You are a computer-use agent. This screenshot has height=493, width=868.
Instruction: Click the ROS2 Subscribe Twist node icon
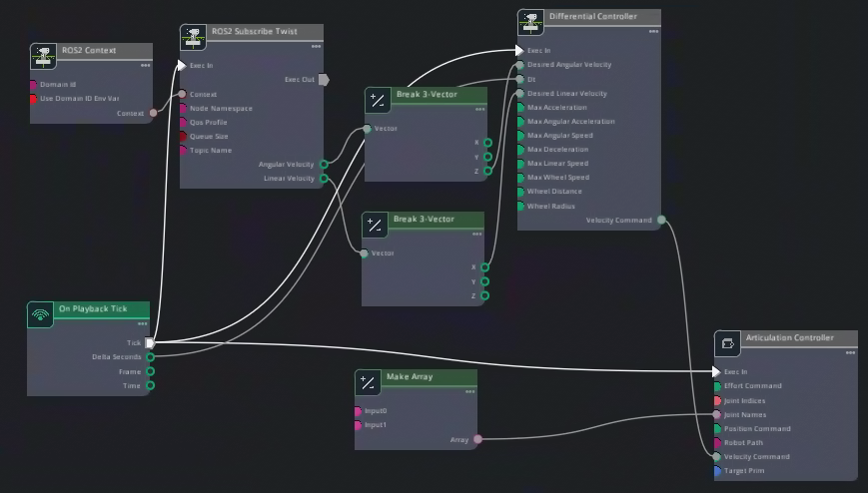[193, 38]
